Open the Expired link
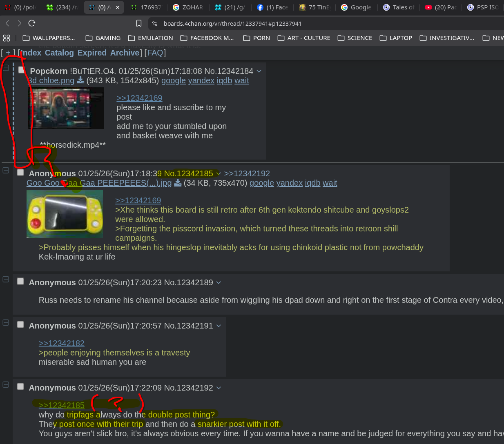 coord(92,53)
